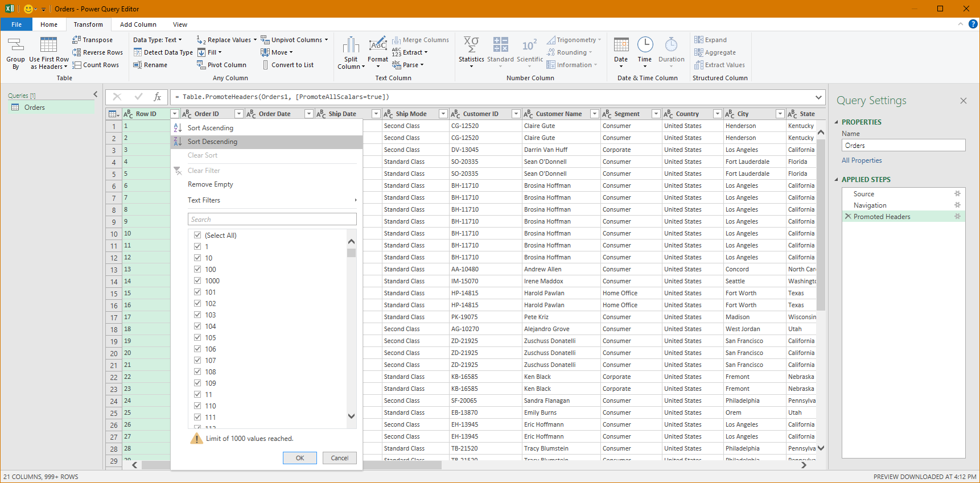The image size is (980, 483).
Task: Uncheck the value 105 checkbox
Action: tap(197, 338)
